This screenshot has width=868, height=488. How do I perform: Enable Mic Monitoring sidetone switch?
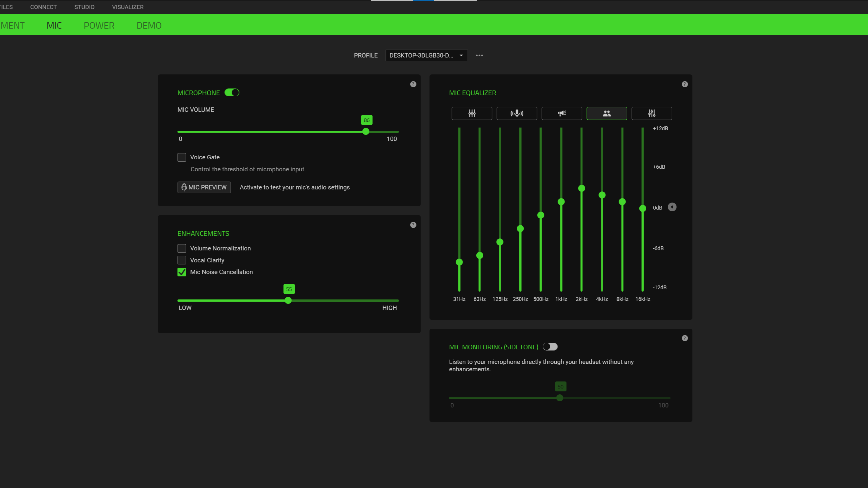point(550,347)
